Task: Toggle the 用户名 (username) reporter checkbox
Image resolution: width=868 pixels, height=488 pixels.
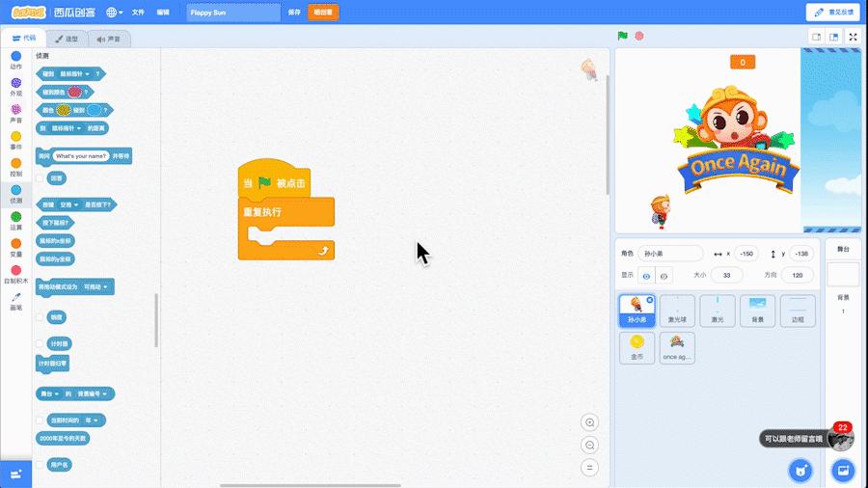Action: (x=40, y=465)
